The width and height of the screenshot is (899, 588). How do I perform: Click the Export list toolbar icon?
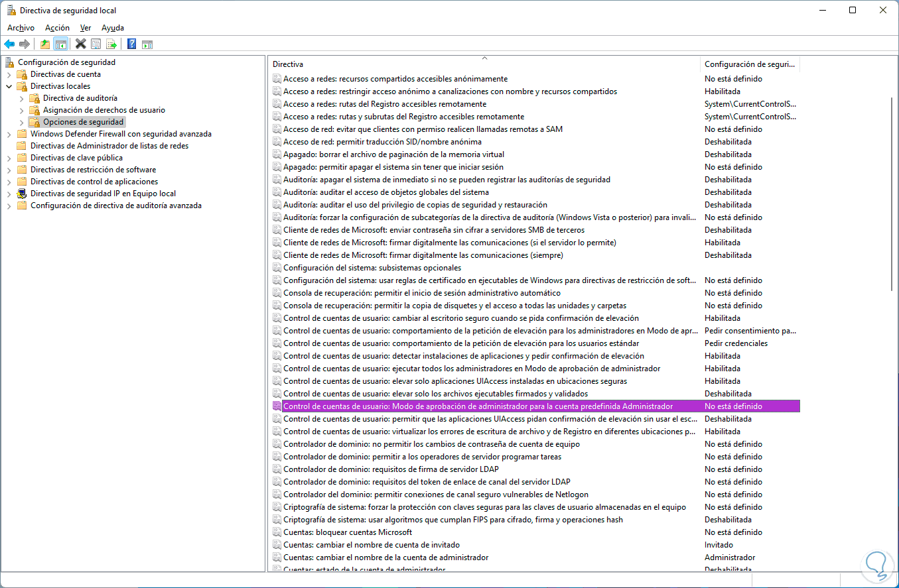point(111,44)
